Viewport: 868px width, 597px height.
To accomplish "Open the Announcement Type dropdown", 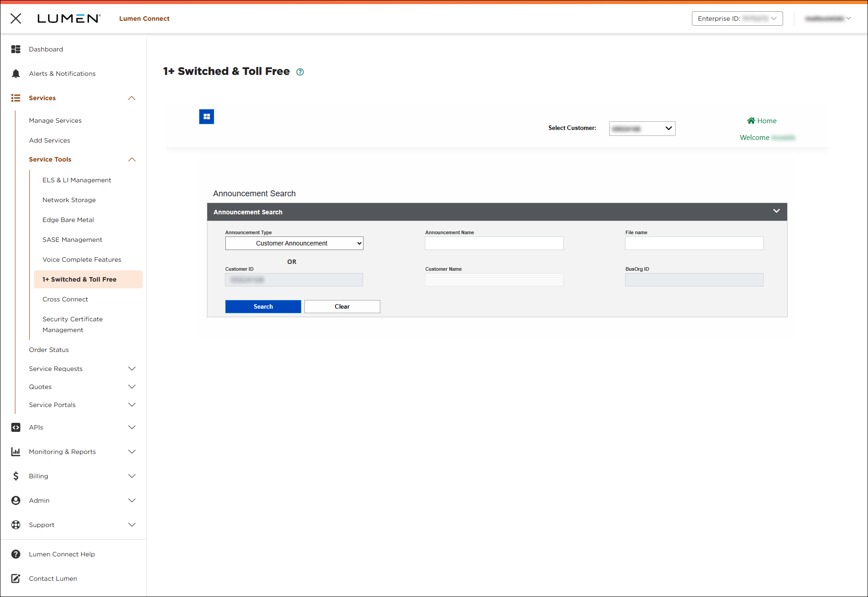I will pos(294,243).
